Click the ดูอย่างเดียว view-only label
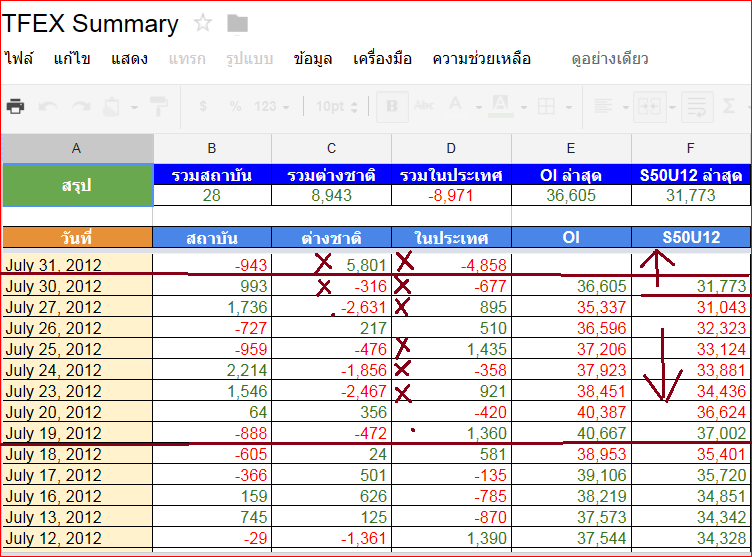Screen dimensions: 752x557 (x=610, y=59)
